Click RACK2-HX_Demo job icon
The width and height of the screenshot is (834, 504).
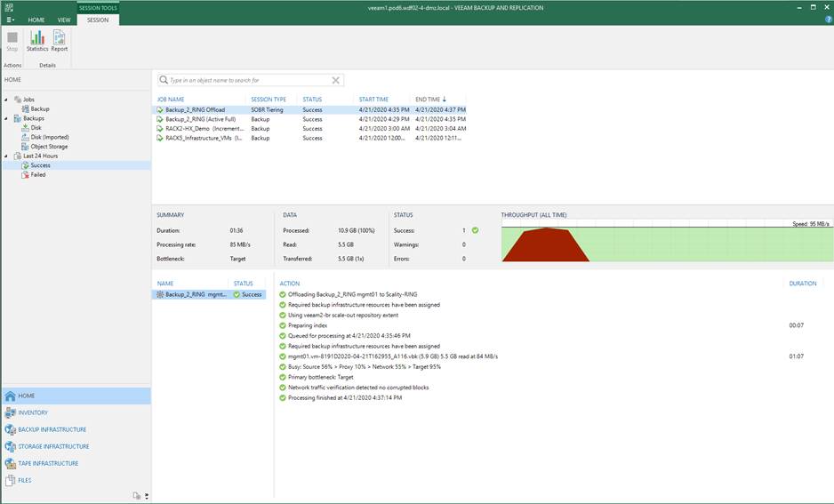coord(159,129)
